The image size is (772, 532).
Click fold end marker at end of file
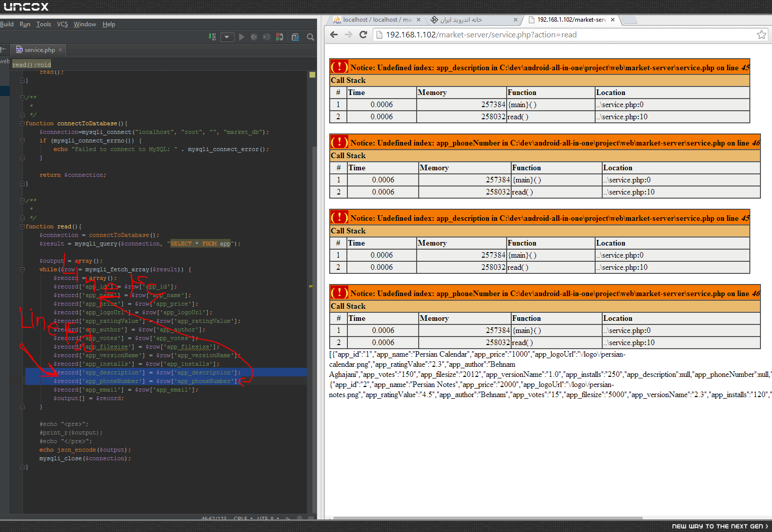pyautogui.click(x=23, y=467)
